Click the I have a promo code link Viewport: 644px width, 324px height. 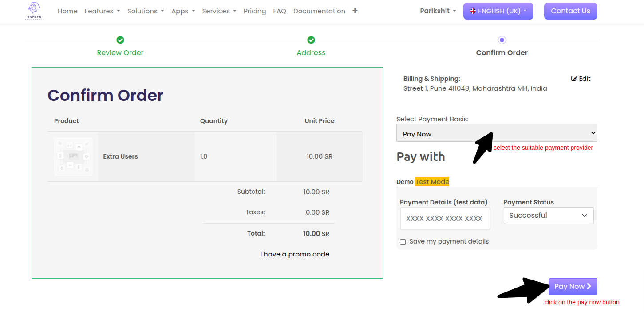[x=295, y=254]
